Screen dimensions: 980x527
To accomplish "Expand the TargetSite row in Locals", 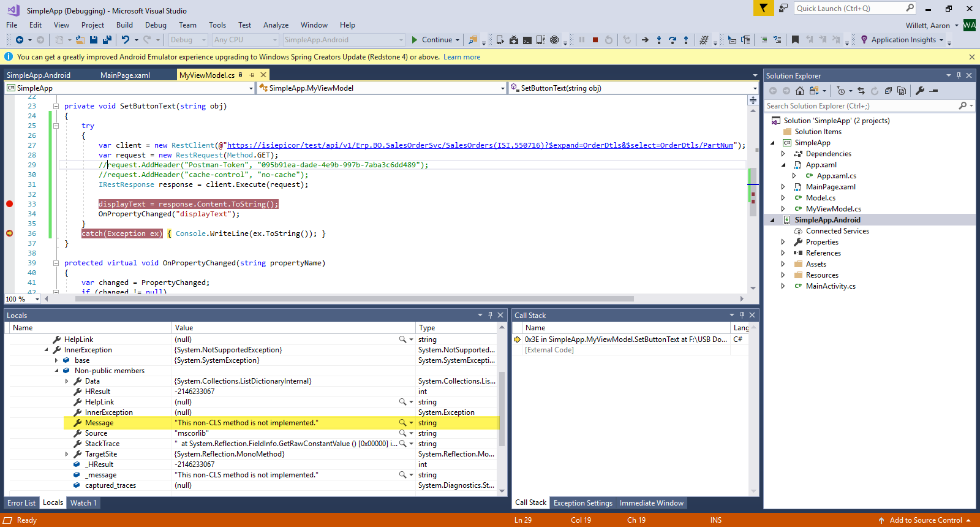I will (67, 454).
